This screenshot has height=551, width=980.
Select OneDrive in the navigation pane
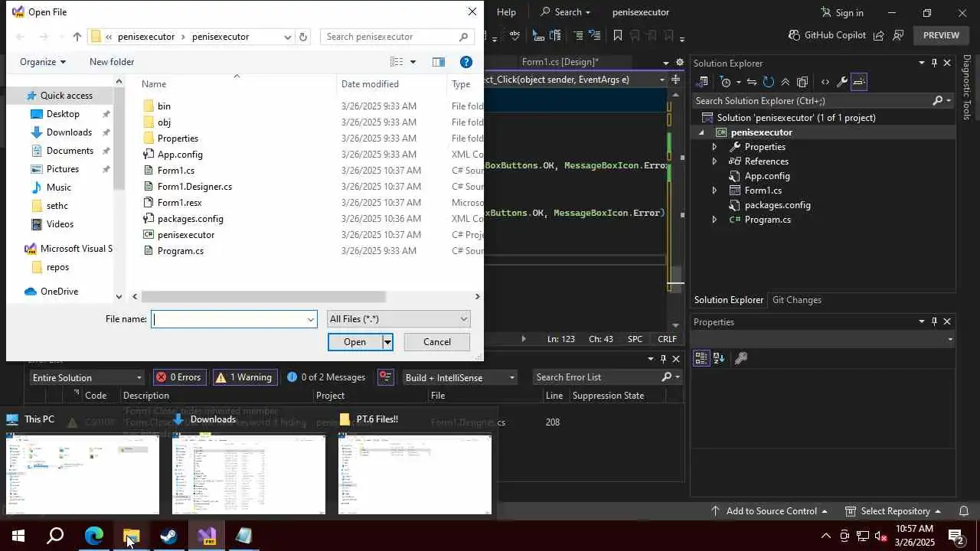pyautogui.click(x=59, y=292)
